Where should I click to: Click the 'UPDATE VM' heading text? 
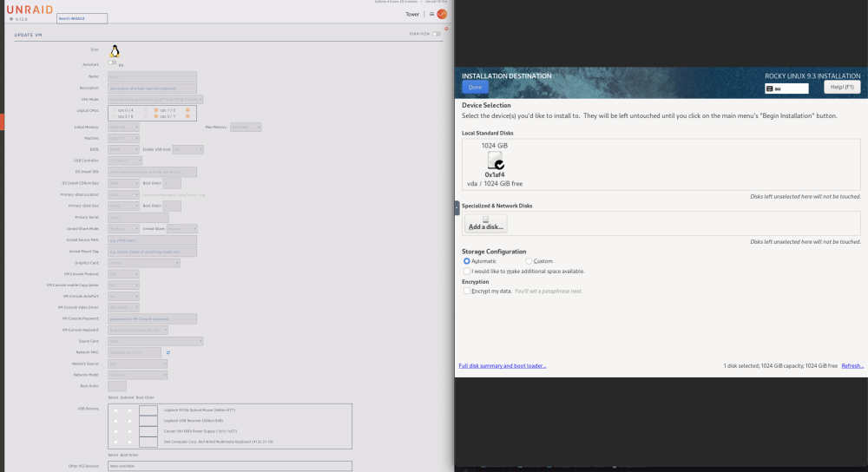pos(29,35)
